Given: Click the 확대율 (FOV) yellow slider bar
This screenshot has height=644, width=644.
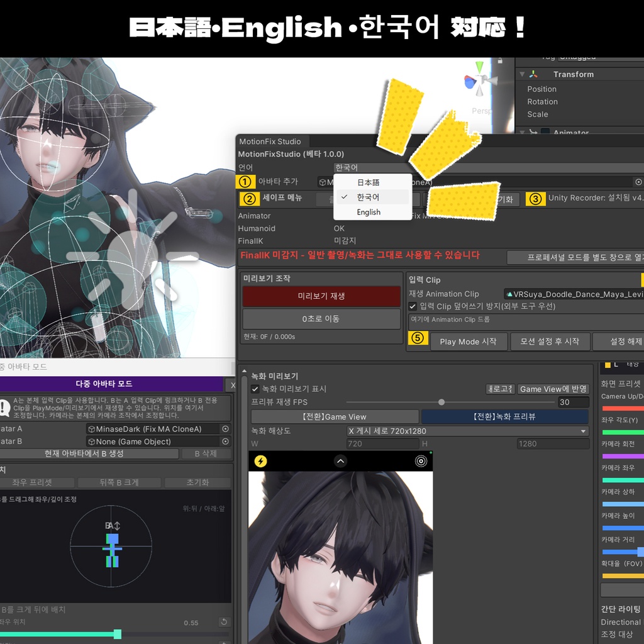Looking at the screenshot, I should point(623,576).
